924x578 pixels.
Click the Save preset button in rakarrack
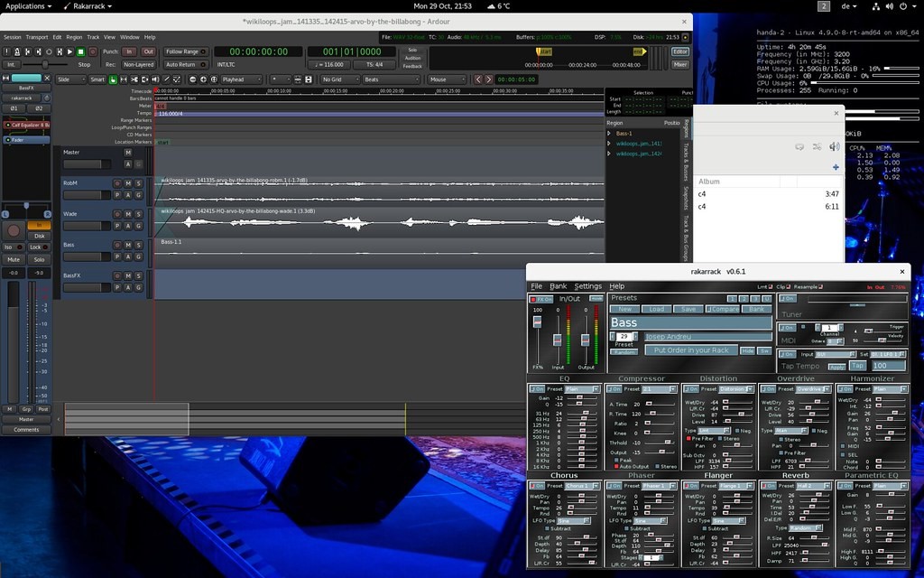[x=688, y=309]
